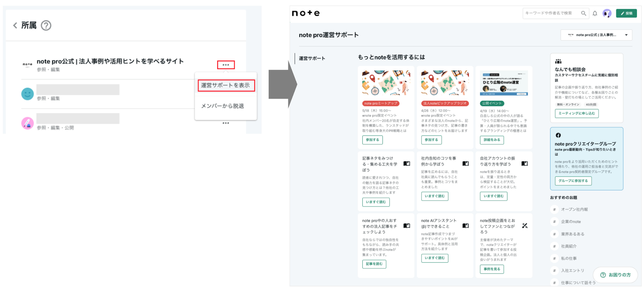Click the なんでも相談 heading
The height and width of the screenshot is (288, 644).
coord(570,69)
